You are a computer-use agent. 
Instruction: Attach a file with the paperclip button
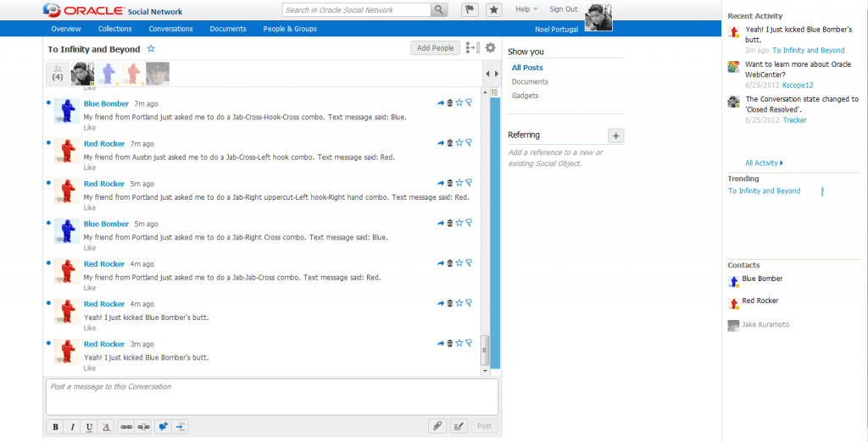[x=437, y=426]
